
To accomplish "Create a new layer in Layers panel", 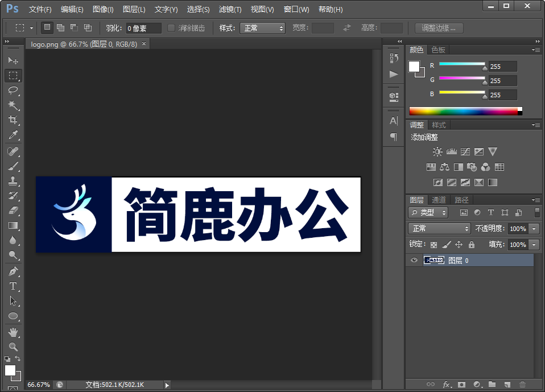I will click(x=508, y=385).
